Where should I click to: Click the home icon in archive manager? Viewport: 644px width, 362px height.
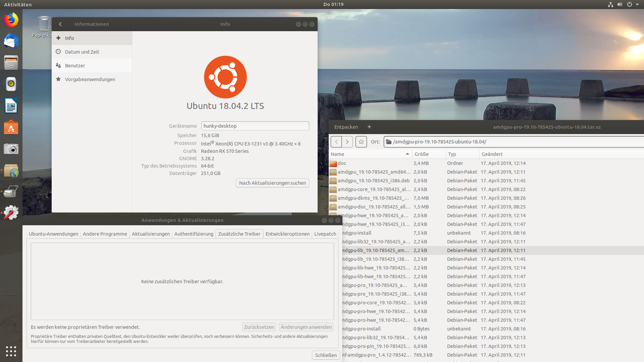pyautogui.click(x=361, y=142)
